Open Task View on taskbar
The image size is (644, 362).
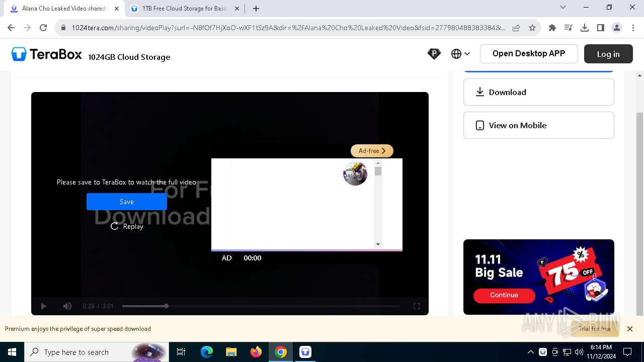pyautogui.click(x=181, y=352)
